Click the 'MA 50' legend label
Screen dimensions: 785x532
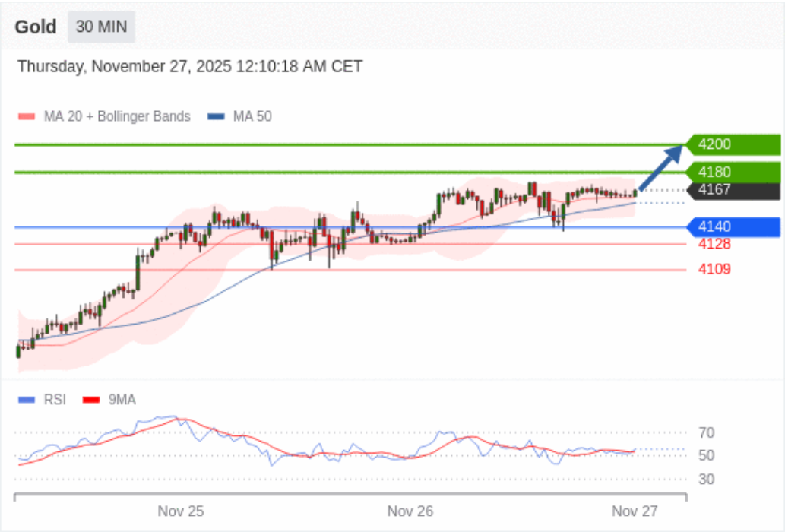point(252,116)
